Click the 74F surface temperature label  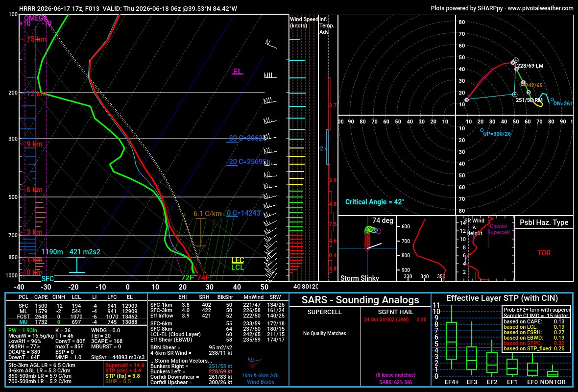click(x=203, y=278)
